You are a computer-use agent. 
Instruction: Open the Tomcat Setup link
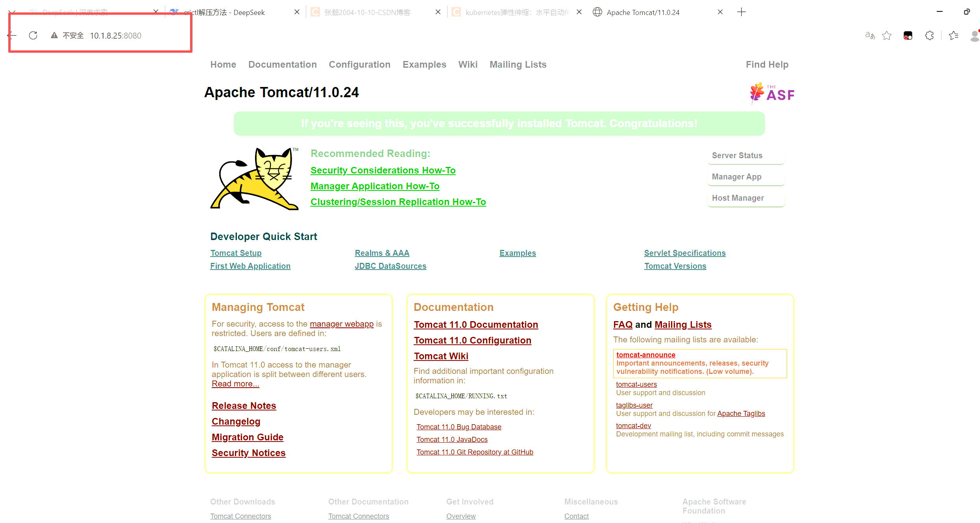tap(236, 253)
